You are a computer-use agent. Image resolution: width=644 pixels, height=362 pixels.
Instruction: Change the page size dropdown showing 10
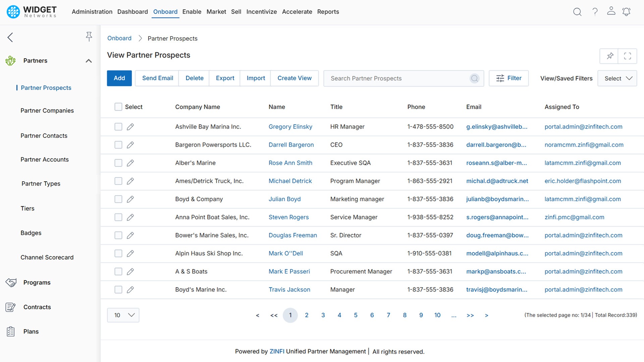coord(123,315)
